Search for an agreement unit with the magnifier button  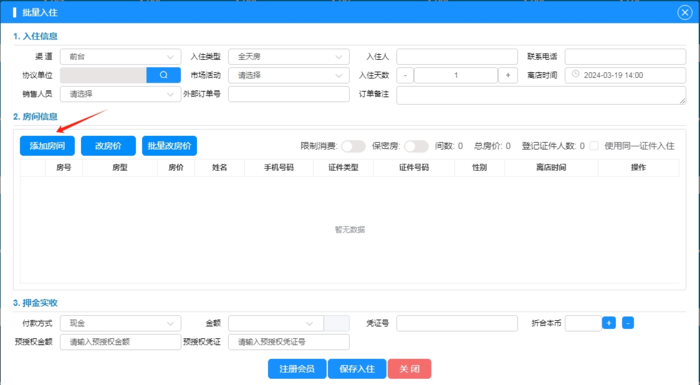(163, 75)
